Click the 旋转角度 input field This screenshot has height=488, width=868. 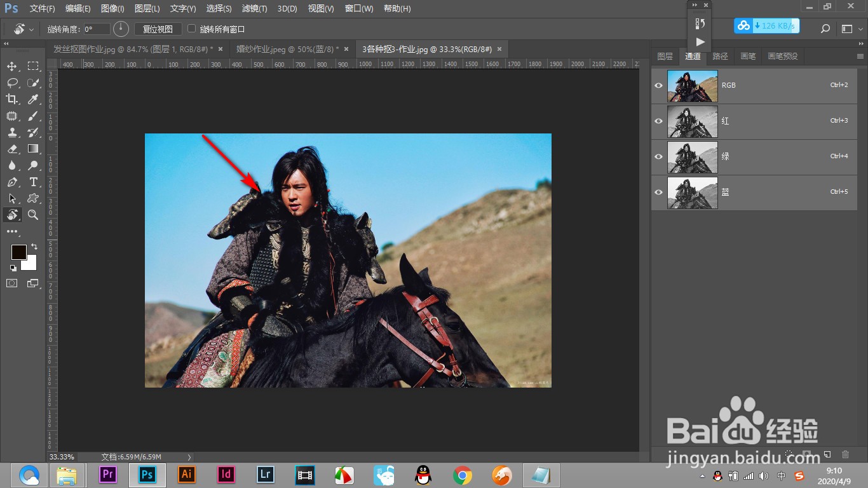click(x=97, y=29)
